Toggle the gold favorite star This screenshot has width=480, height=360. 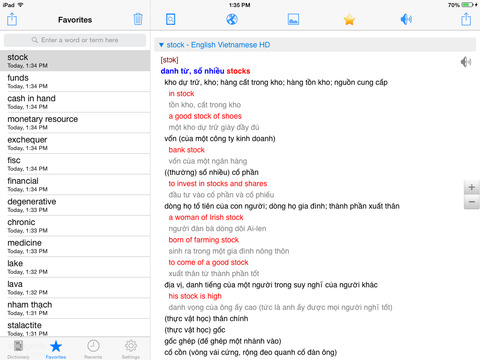coord(349,20)
